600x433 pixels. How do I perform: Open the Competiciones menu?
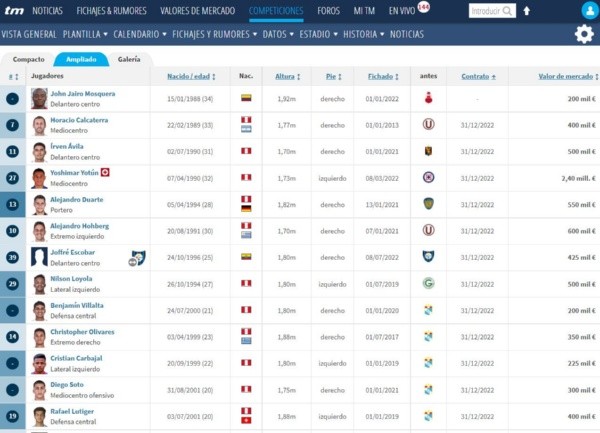tap(276, 11)
